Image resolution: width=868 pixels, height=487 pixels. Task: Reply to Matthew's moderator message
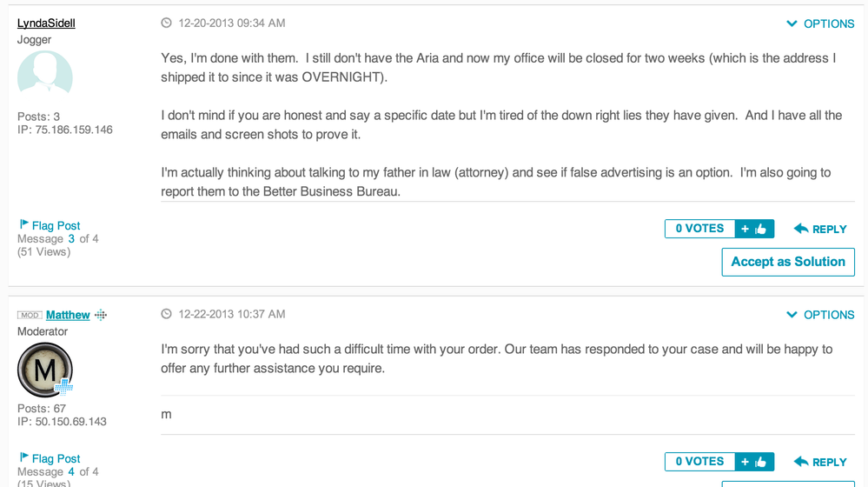[820, 462]
